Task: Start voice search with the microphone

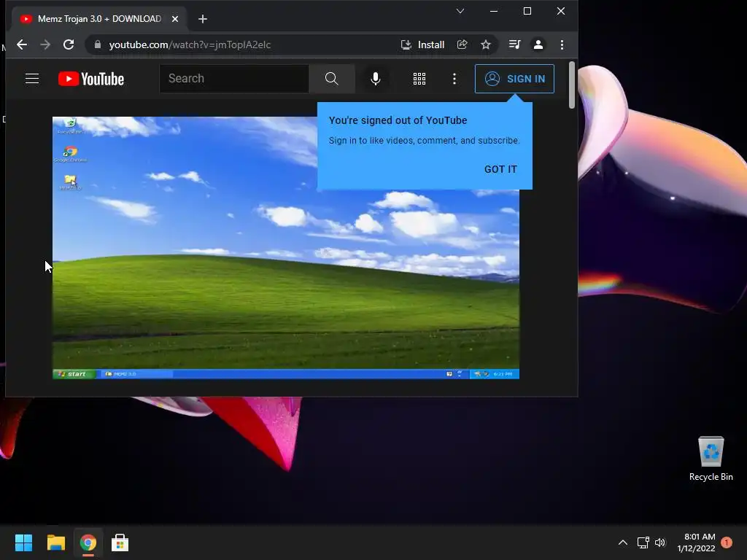Action: pyautogui.click(x=376, y=79)
